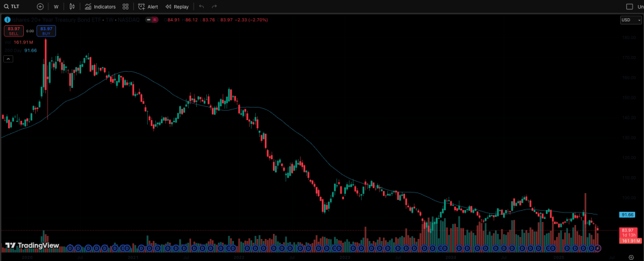The image size is (644, 261).
Task: Expand the USD currency dropdown
Action: click(x=626, y=20)
